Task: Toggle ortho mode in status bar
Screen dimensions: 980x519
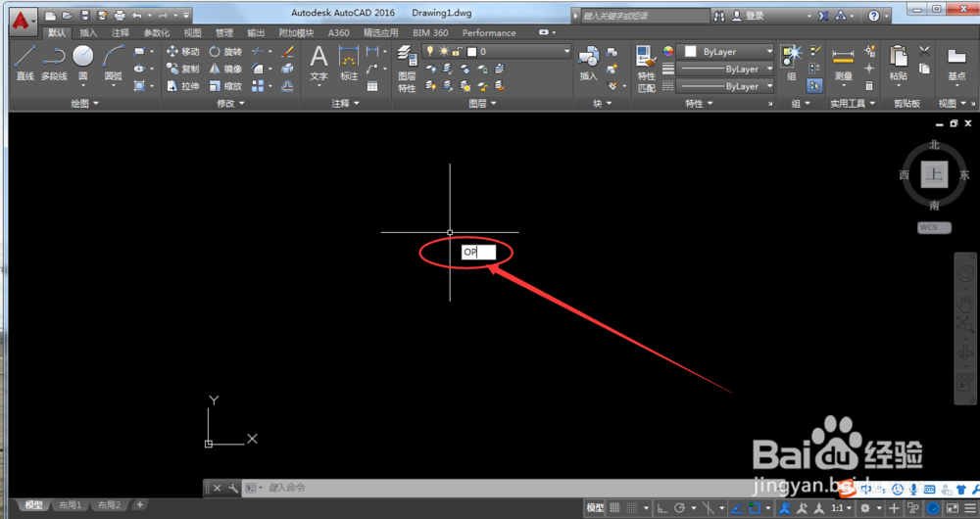Action: [x=662, y=508]
